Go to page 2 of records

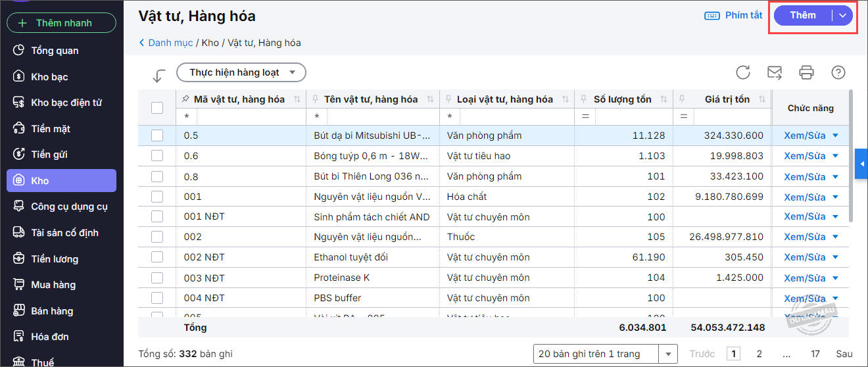click(759, 354)
